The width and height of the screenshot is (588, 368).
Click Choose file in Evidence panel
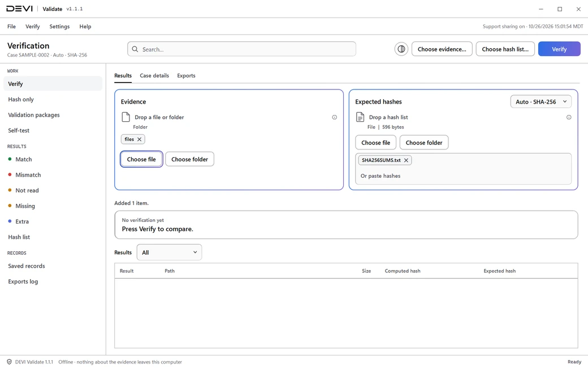141,159
